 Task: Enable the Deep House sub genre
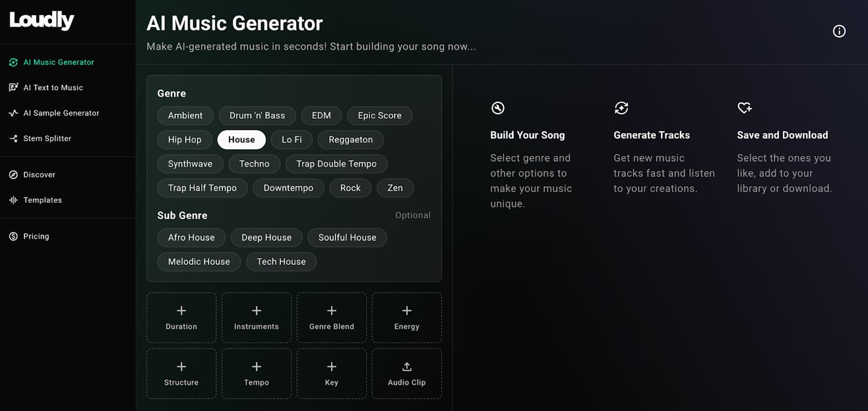click(266, 237)
